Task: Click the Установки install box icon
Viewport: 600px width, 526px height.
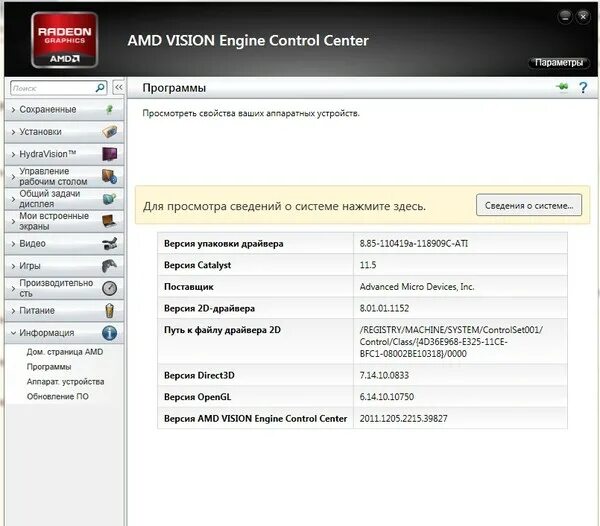Action: pos(109,132)
